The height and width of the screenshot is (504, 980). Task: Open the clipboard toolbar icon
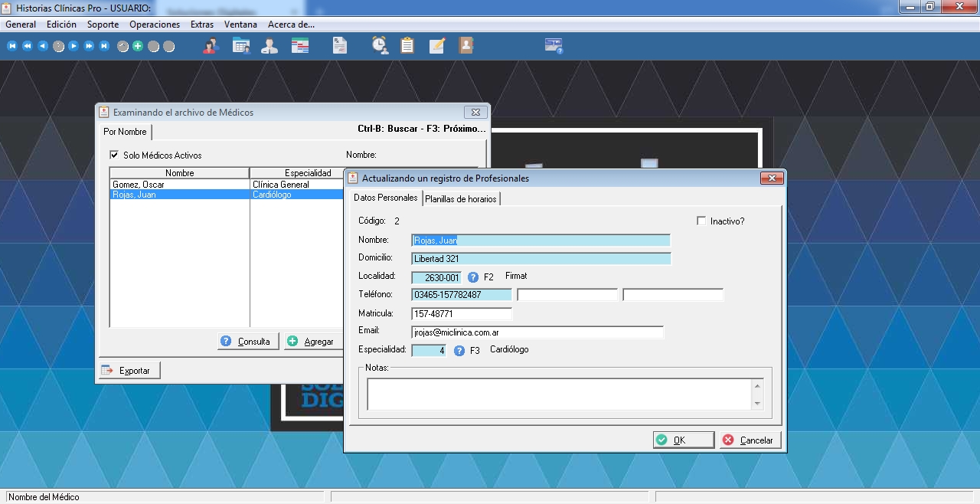[407, 46]
